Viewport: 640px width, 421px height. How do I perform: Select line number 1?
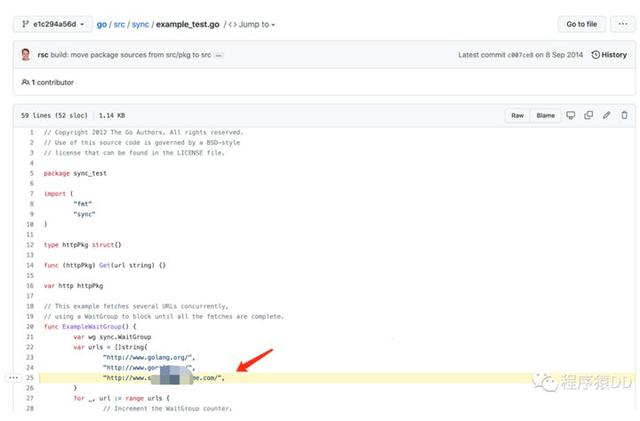[x=31, y=132]
